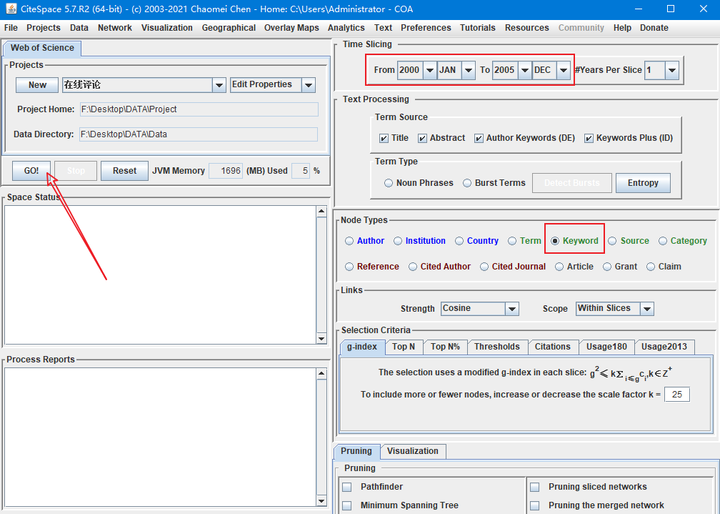720x514 pixels.
Task: Click the CiteSpace title bar app icon
Action: click(x=10, y=9)
